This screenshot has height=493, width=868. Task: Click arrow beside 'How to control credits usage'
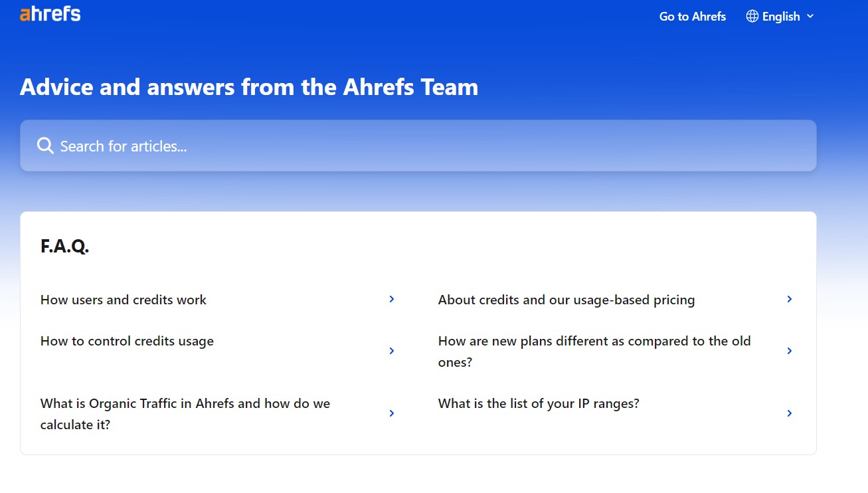pyautogui.click(x=392, y=351)
